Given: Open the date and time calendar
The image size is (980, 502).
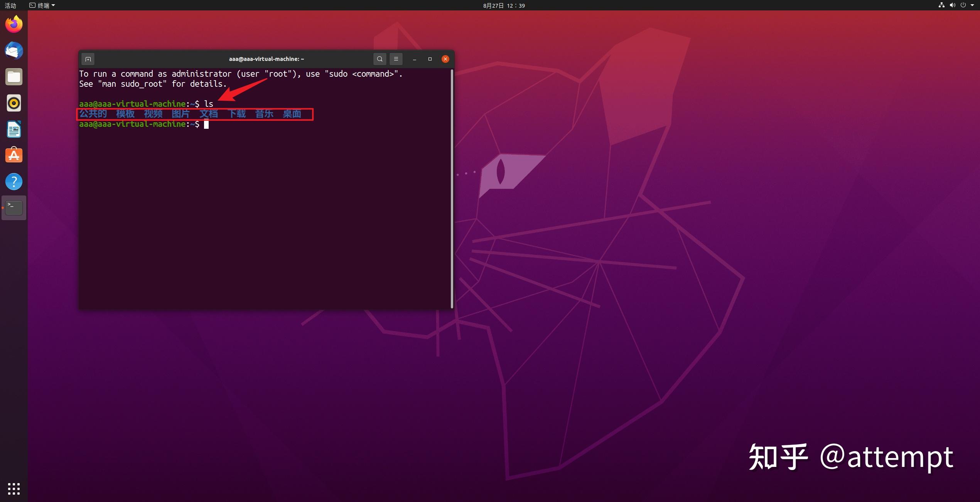Looking at the screenshot, I should [504, 5].
